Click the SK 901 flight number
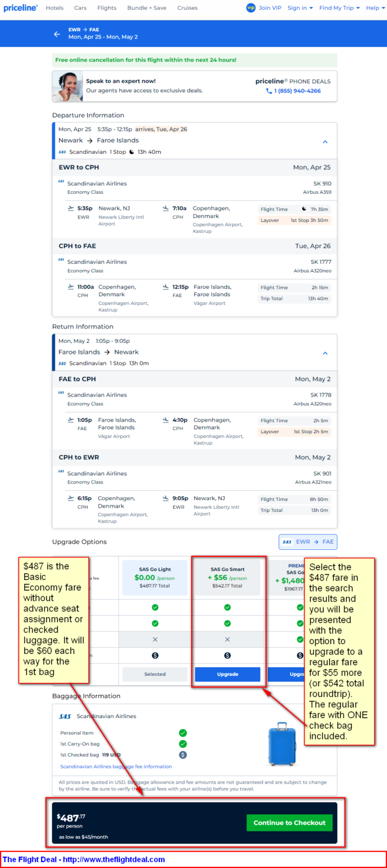Screen dimensions: 387x868 [322, 474]
